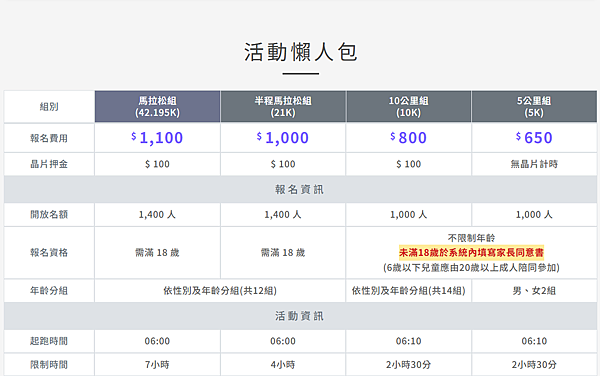The width and height of the screenshot is (600, 376).
Task: Click the 無晶片計時 cell
Action: click(x=534, y=164)
